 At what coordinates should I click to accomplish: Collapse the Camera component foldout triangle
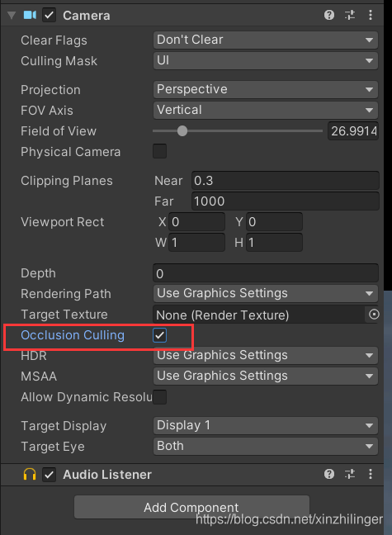(12, 16)
